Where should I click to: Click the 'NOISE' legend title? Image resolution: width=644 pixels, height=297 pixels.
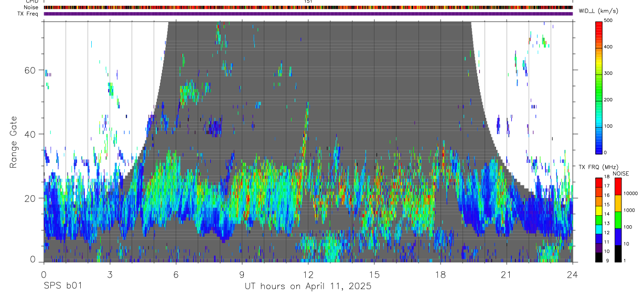pos(621,173)
